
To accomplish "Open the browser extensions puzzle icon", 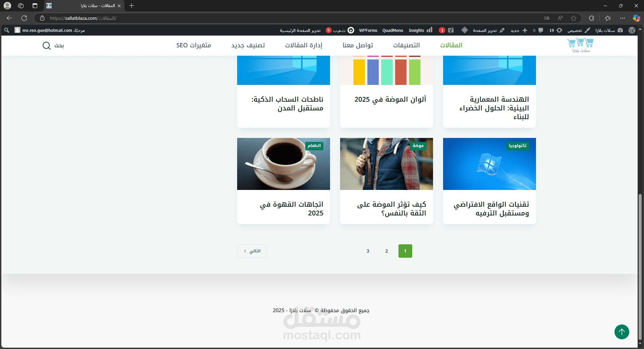I will coord(591,18).
